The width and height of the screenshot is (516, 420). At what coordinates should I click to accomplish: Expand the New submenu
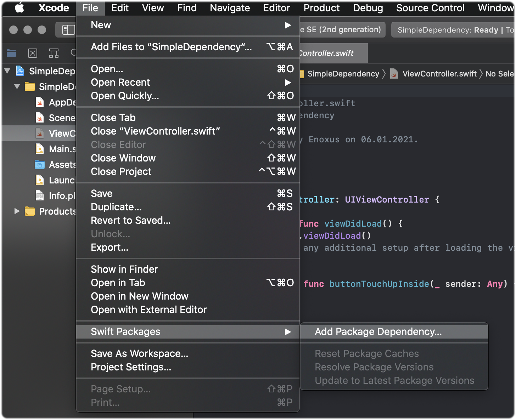[x=188, y=25]
